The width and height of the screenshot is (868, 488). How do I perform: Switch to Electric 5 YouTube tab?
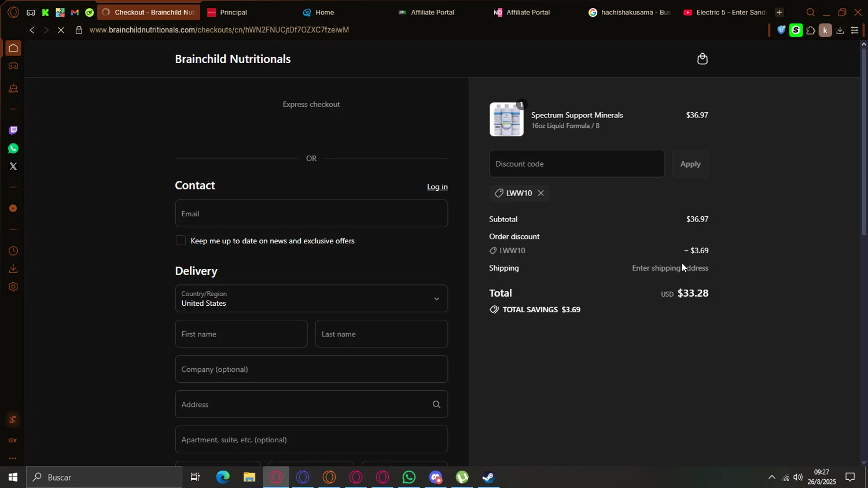(726, 12)
